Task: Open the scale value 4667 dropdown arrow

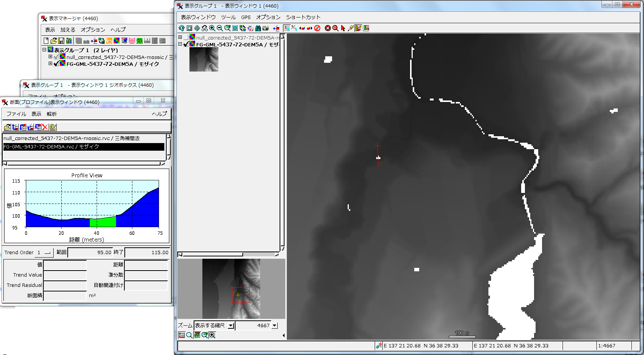Action: pyautogui.click(x=275, y=326)
